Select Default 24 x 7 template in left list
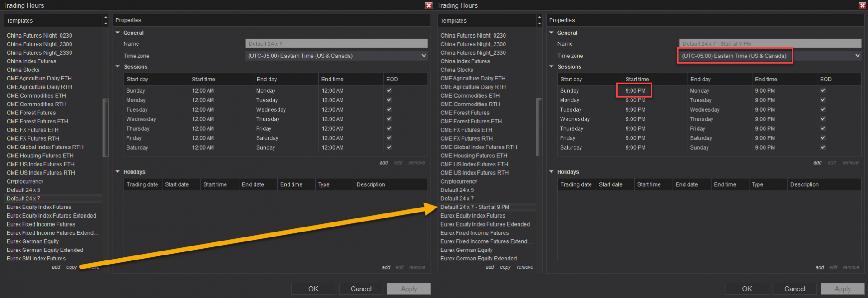 pos(53,199)
